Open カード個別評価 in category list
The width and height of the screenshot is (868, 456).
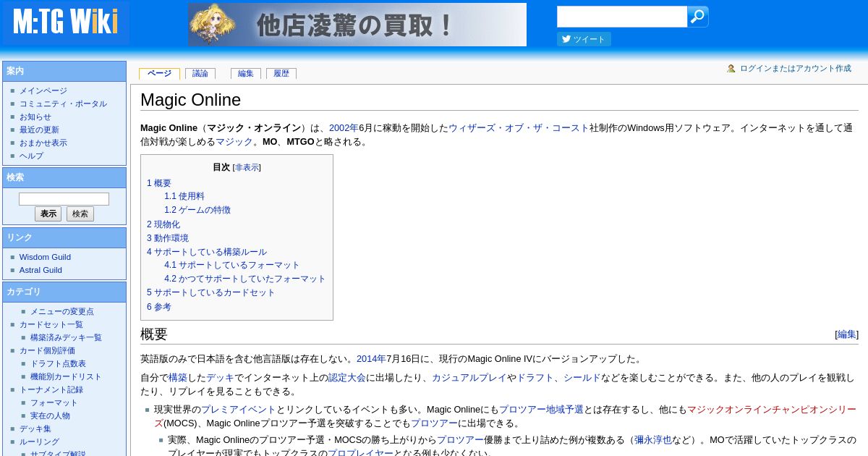pos(47,350)
